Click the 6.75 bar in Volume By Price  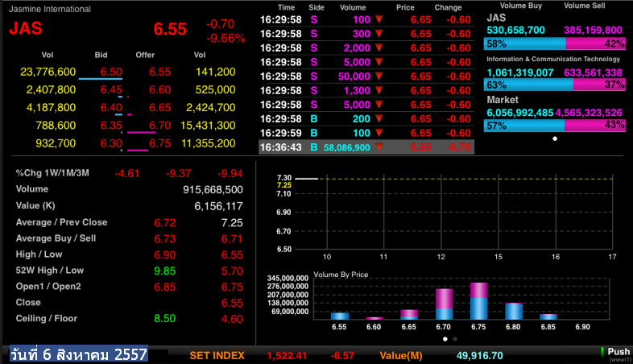pyautogui.click(x=478, y=301)
